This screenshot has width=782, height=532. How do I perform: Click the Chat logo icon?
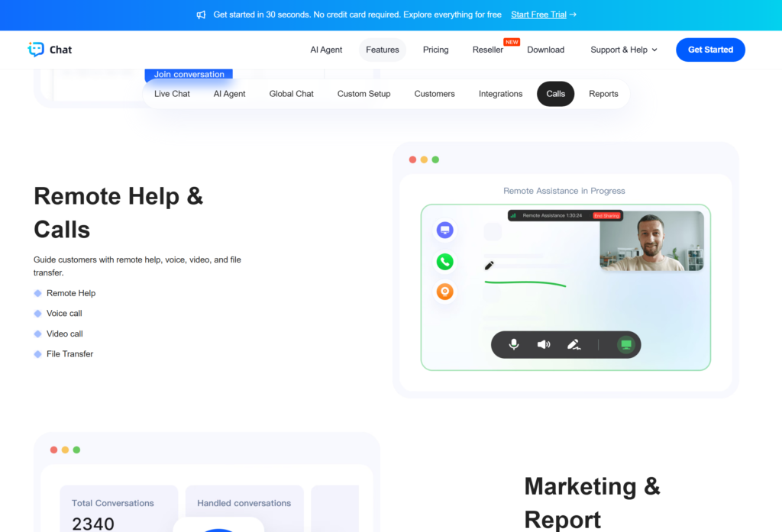[36, 50]
